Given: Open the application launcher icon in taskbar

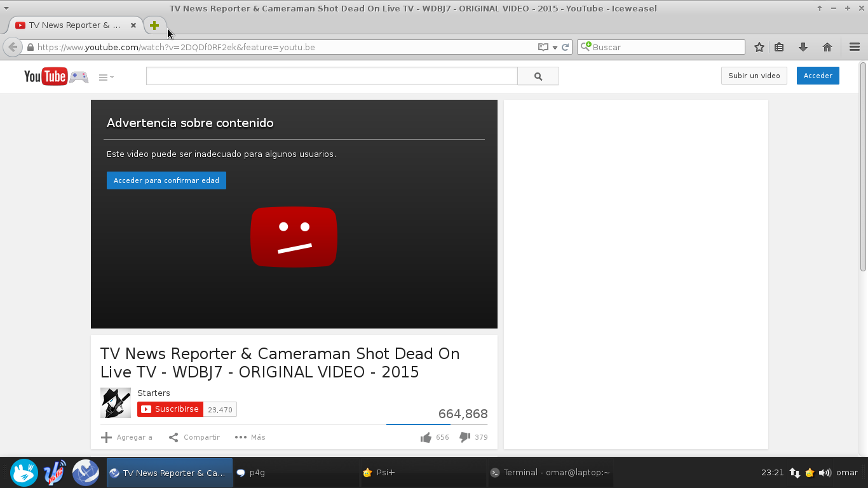Looking at the screenshot, I should tap(24, 473).
